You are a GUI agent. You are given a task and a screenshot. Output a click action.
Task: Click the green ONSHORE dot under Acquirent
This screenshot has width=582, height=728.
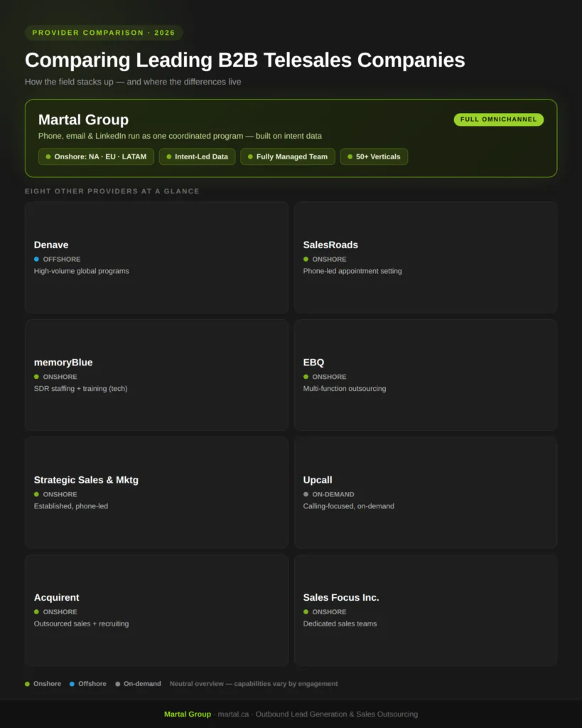pyautogui.click(x=36, y=612)
